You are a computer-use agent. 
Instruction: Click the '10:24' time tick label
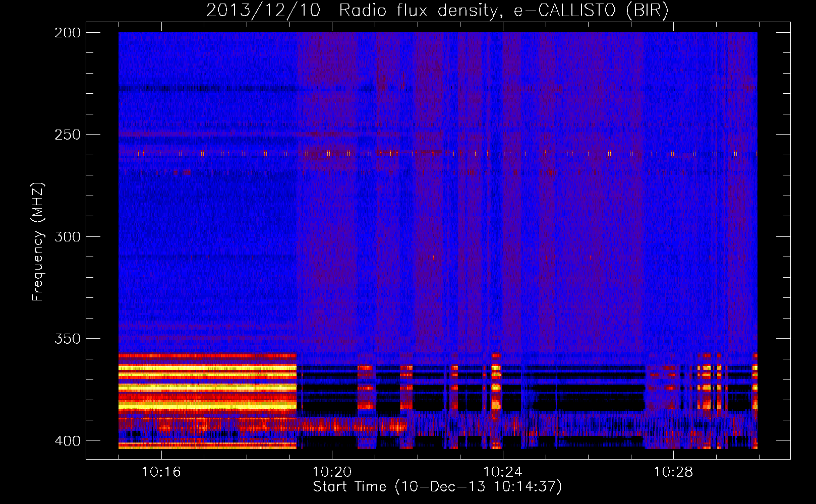[x=502, y=472]
